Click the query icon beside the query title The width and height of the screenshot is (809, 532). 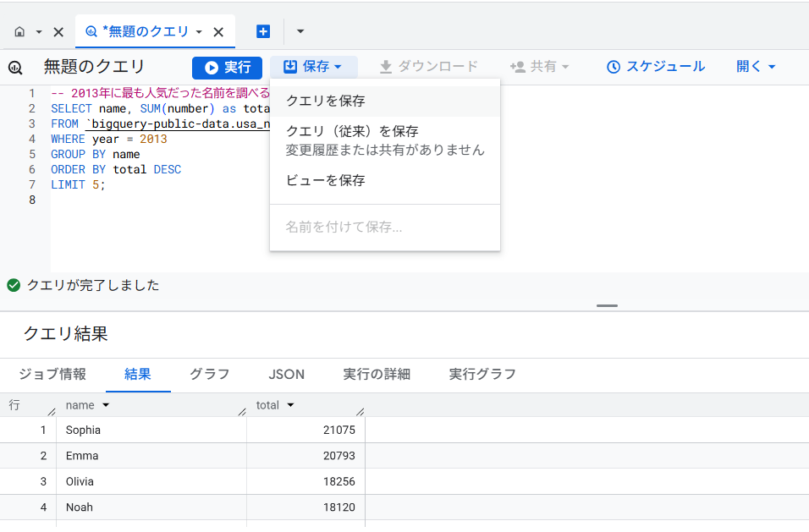coord(15,68)
